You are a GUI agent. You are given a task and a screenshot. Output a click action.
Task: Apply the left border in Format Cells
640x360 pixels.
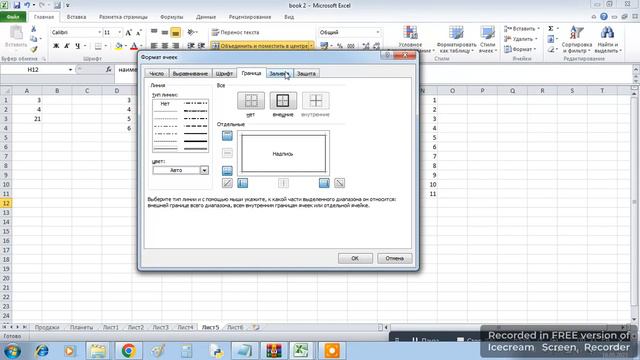point(242,183)
